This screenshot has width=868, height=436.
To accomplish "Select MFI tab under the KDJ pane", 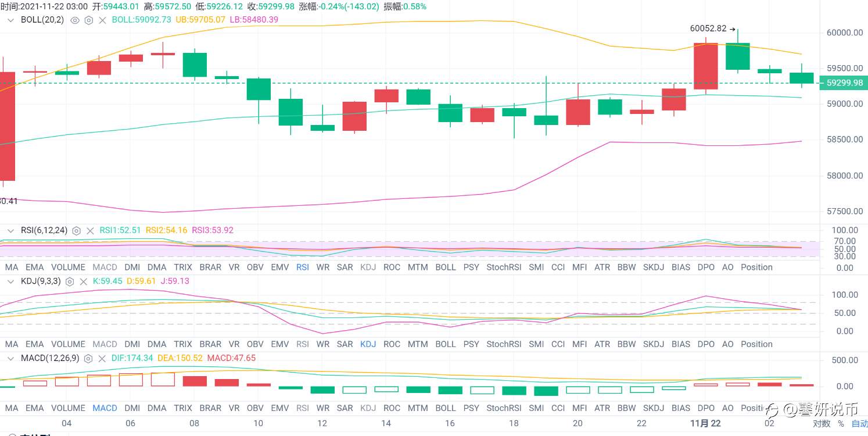I will coord(579,344).
